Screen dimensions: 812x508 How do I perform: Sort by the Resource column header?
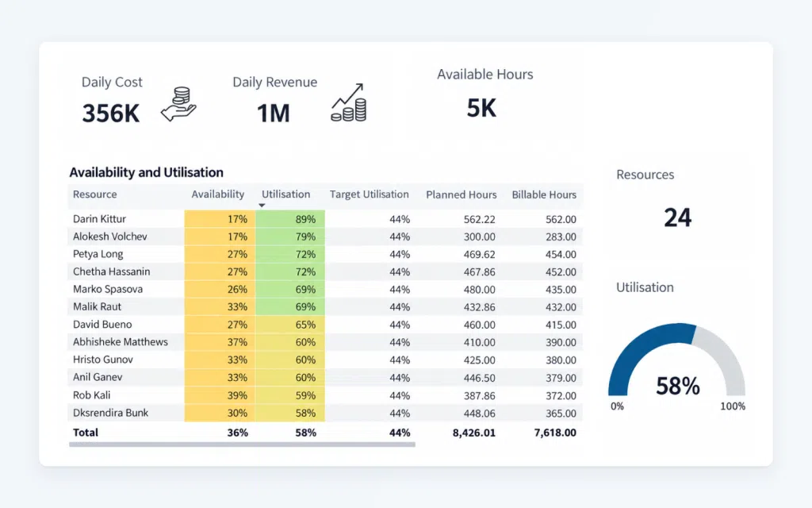(x=95, y=194)
